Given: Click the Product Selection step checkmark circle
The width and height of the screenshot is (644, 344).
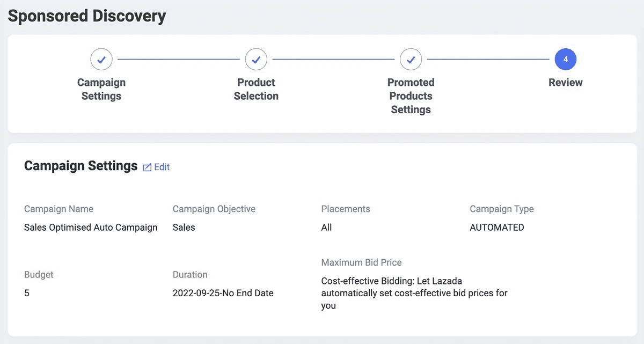Looking at the screenshot, I should 256,60.
